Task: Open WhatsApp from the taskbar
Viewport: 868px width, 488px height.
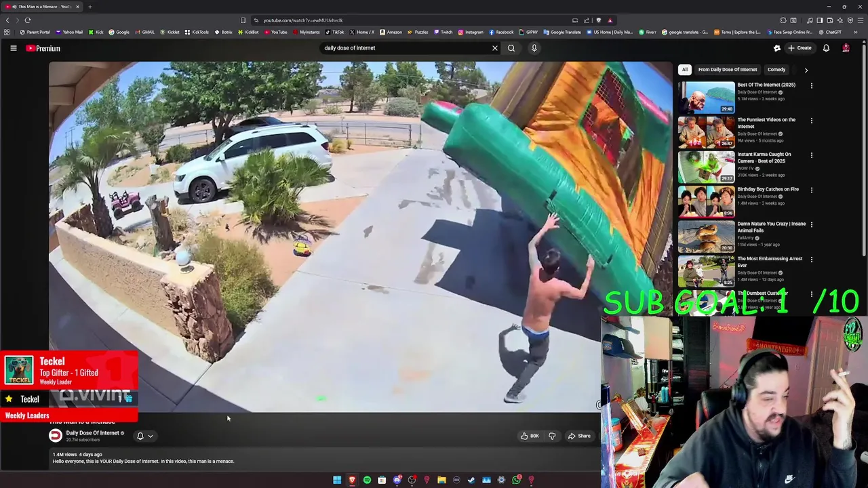Action: click(516, 480)
